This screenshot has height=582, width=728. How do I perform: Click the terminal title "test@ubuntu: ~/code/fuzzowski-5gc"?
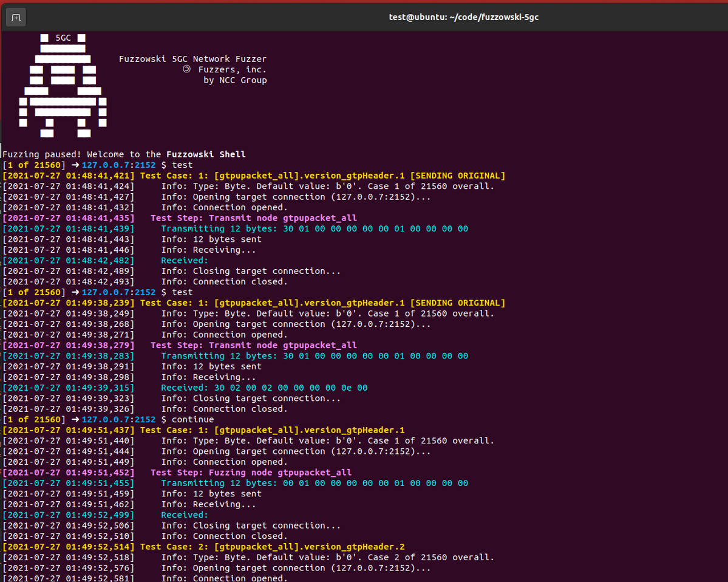click(x=463, y=17)
